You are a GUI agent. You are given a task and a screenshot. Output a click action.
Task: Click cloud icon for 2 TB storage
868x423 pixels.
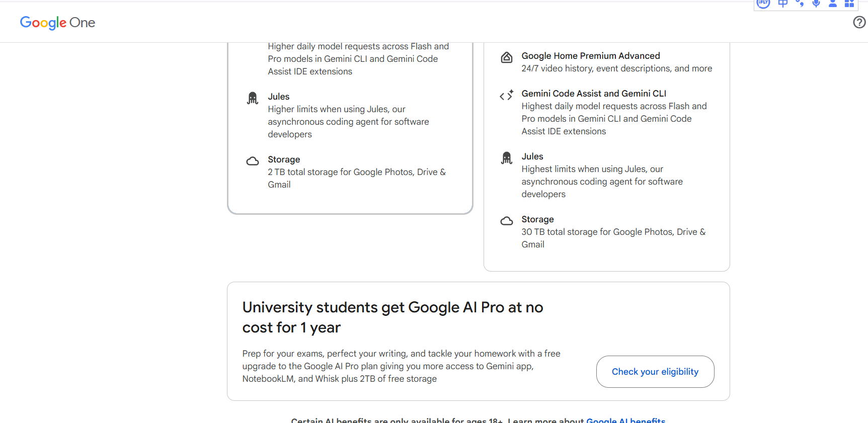click(253, 161)
